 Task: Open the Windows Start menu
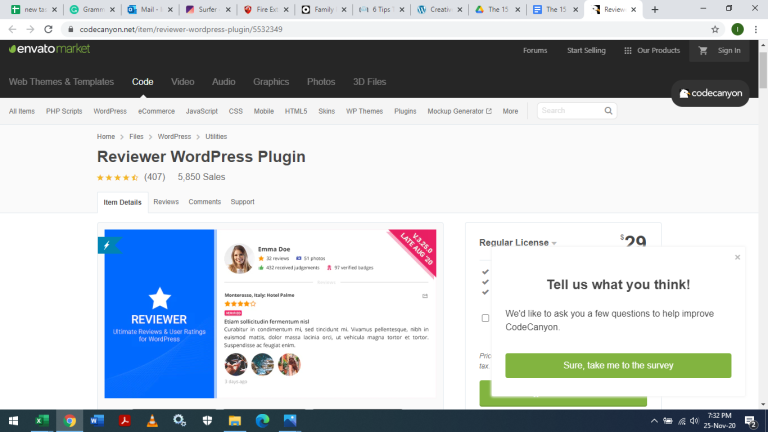click(x=13, y=421)
